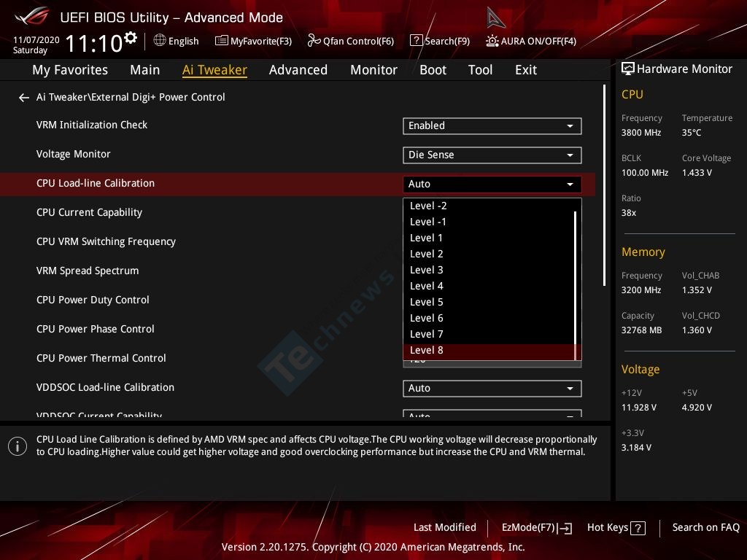This screenshot has height=560, width=747.
Task: Select VRM Initialization Check label
Action: click(x=91, y=125)
